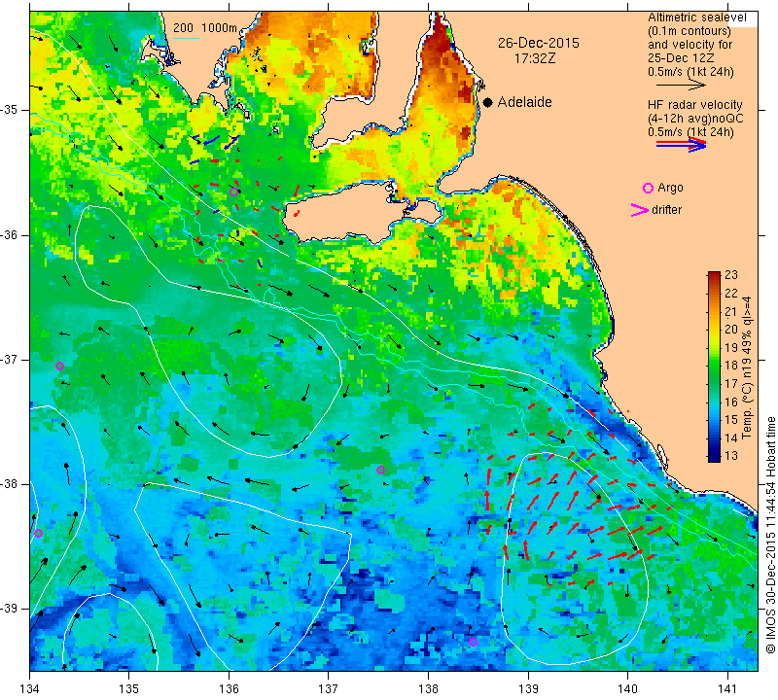Viewport: 778px width, 700px height.
Task: Click the '-35' latitude axis label
Action: (x=9, y=110)
